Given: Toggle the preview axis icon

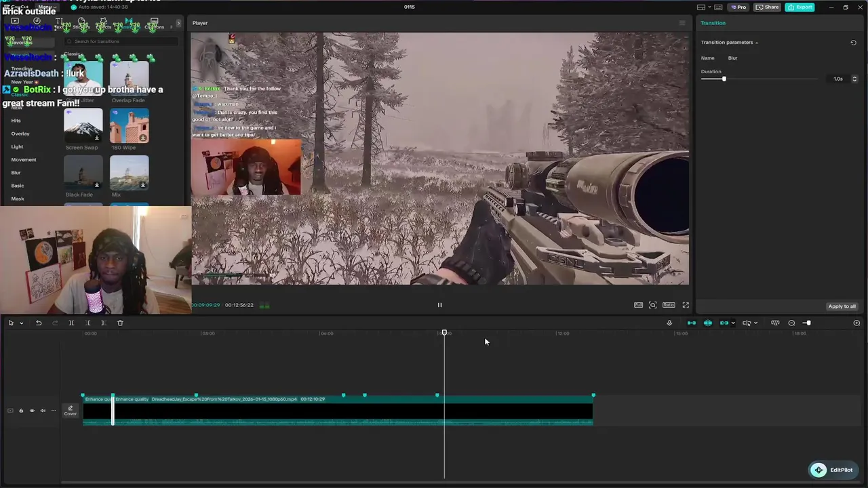Looking at the screenshot, I should point(747,323).
